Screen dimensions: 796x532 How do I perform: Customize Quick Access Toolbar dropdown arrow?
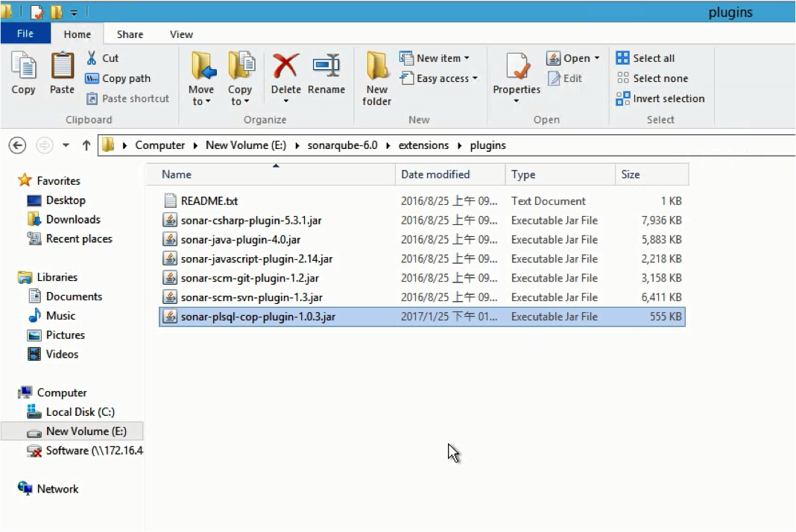click(74, 13)
